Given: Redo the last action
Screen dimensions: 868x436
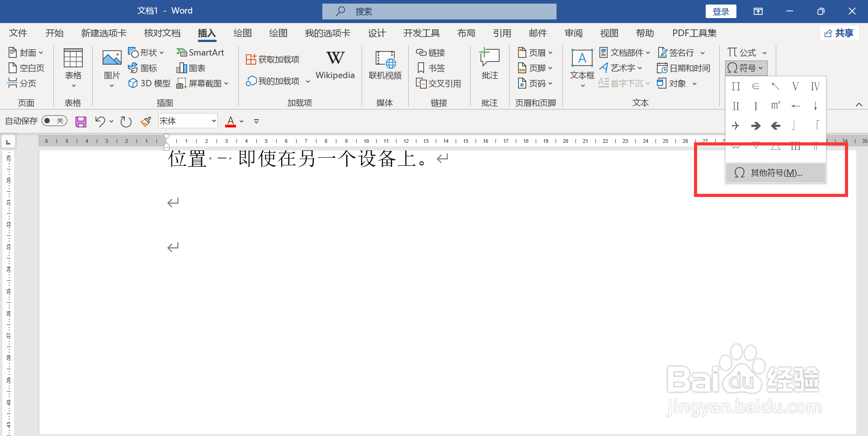Looking at the screenshot, I should 126,122.
